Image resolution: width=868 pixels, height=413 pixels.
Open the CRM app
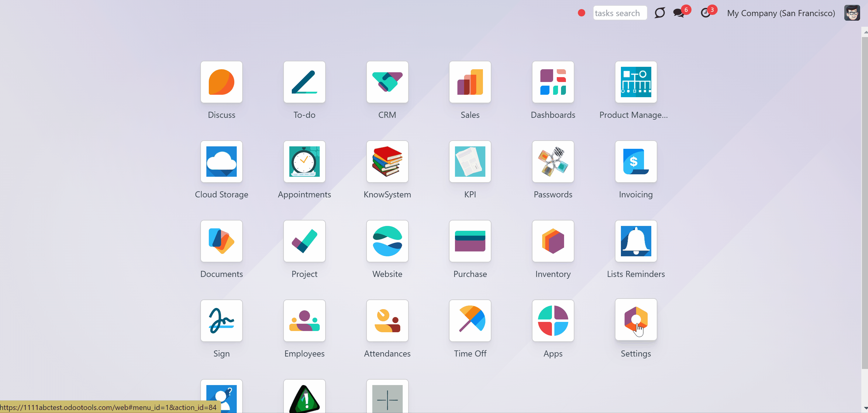click(x=387, y=82)
